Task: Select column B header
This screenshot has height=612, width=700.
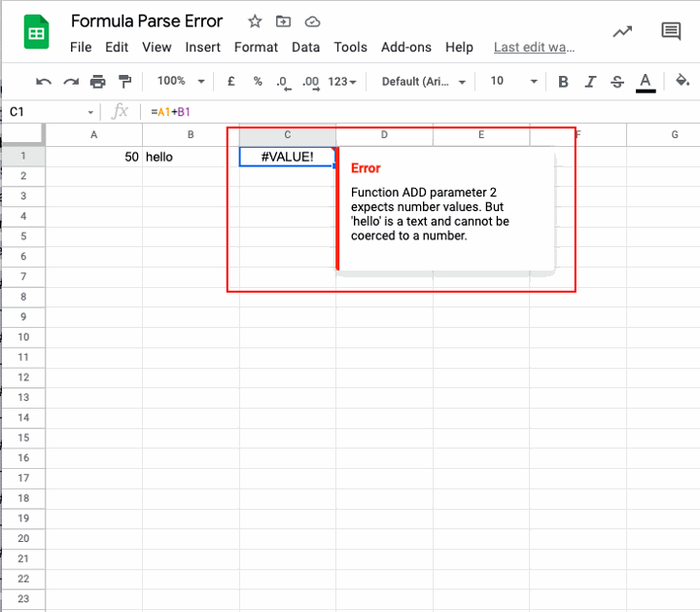Action: point(191,134)
